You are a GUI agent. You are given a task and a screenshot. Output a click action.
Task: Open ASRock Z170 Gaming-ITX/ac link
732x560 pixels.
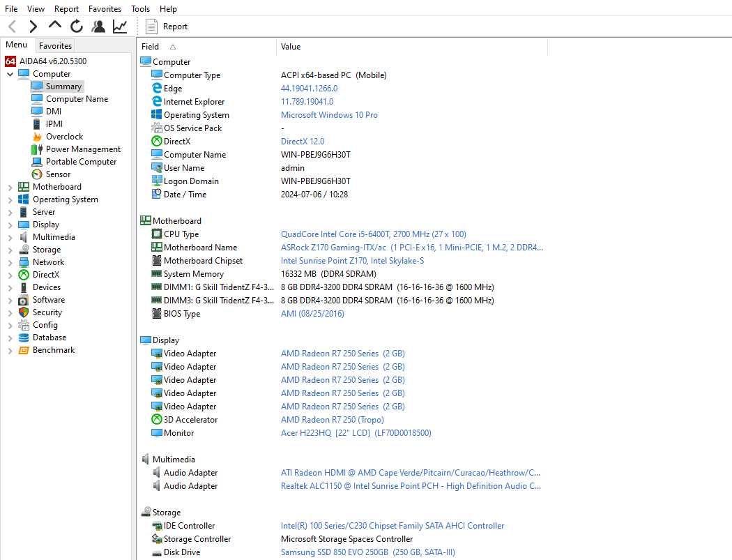412,248
